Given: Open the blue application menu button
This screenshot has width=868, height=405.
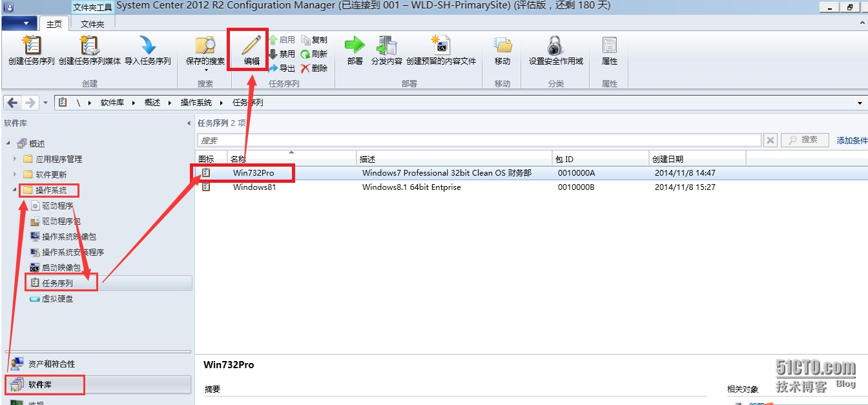Looking at the screenshot, I should pyautogui.click(x=19, y=23).
